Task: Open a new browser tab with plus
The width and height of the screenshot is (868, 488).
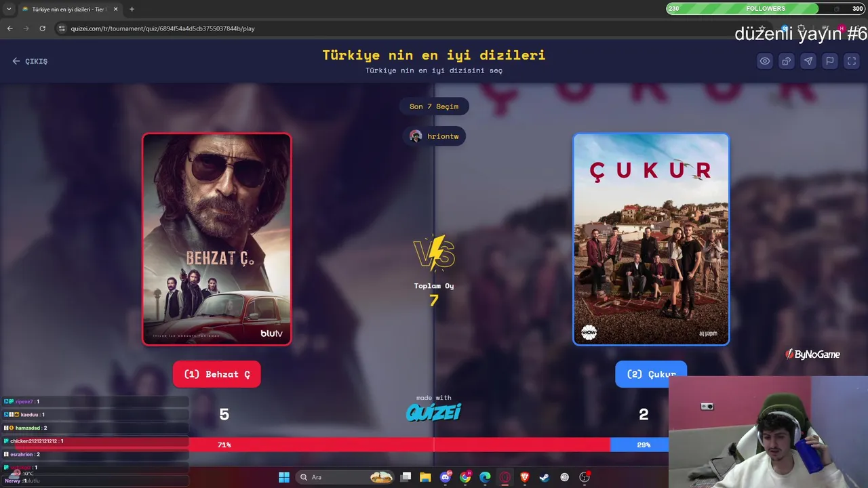Action: point(132,9)
